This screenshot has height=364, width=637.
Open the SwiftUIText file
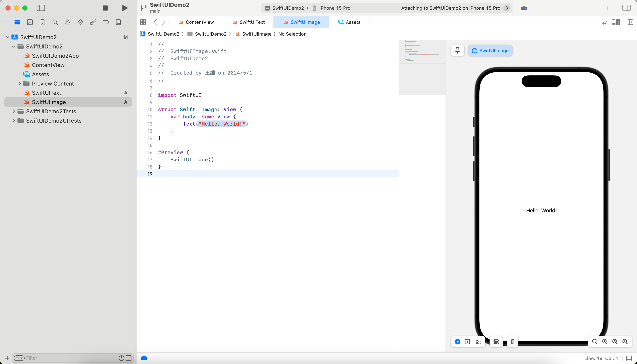[x=46, y=93]
